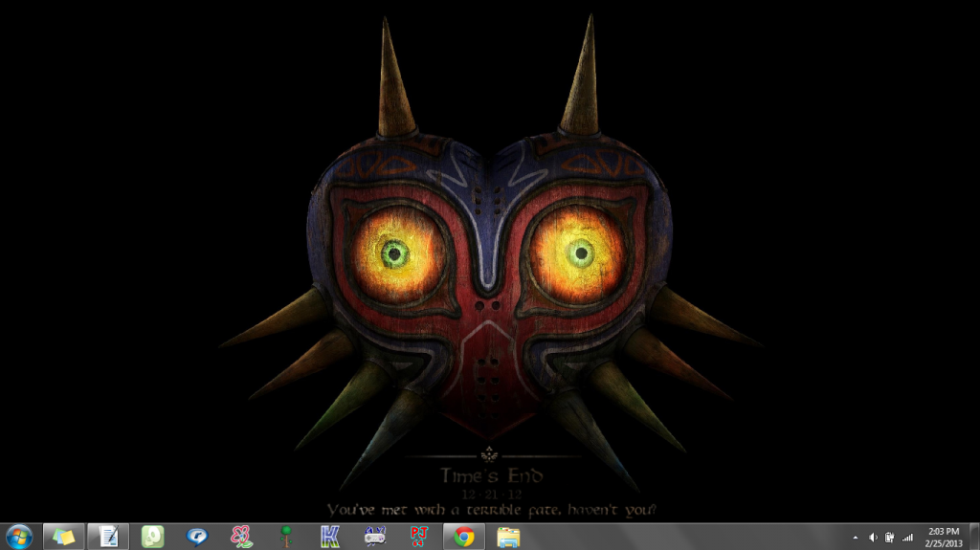
Task: Open the green skull app icon
Action: coord(152,537)
